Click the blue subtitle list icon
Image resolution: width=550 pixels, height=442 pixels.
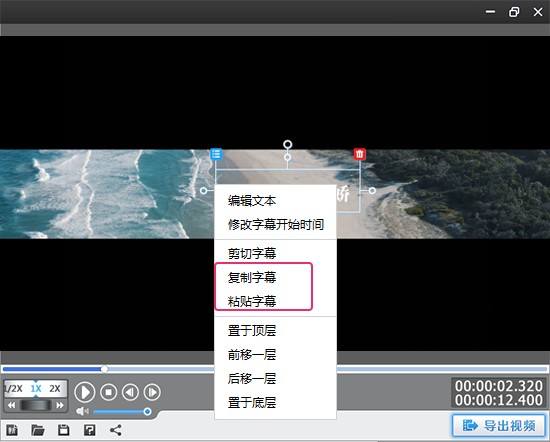(x=216, y=154)
